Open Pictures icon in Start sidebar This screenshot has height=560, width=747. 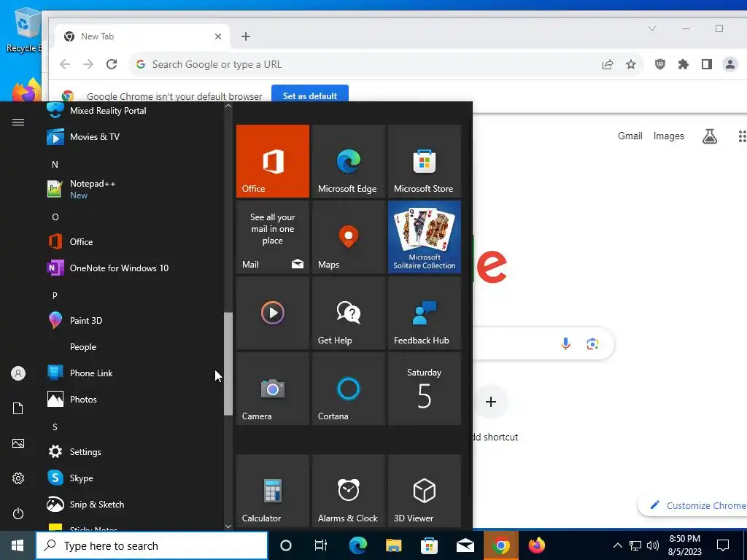18,443
